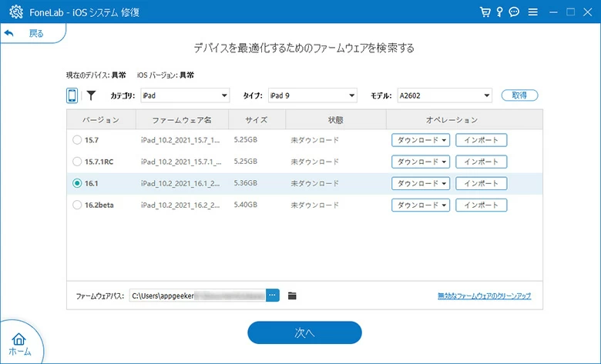Select the 15.7.1RC version radio button
This screenshot has height=364, width=601.
(76, 162)
